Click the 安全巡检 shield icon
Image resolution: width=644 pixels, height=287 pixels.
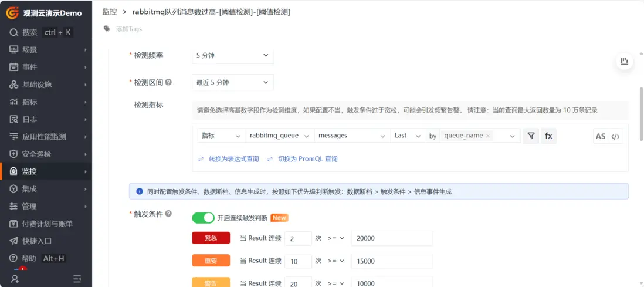pyautogui.click(x=14, y=154)
